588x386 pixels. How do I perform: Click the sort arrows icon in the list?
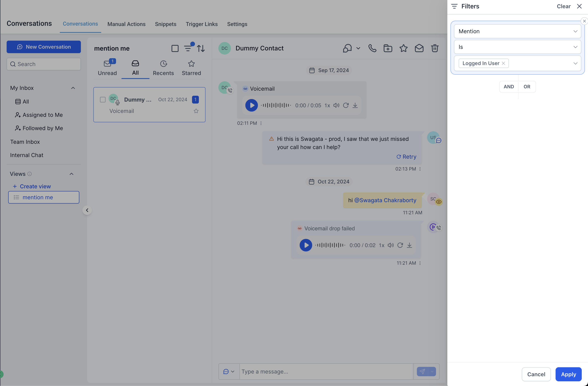point(201,48)
